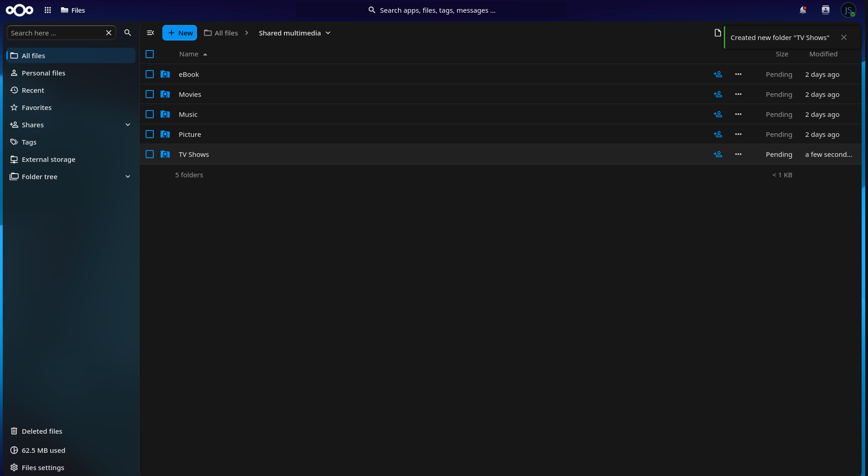Share the Music folder
868x476 pixels.
click(x=718, y=114)
